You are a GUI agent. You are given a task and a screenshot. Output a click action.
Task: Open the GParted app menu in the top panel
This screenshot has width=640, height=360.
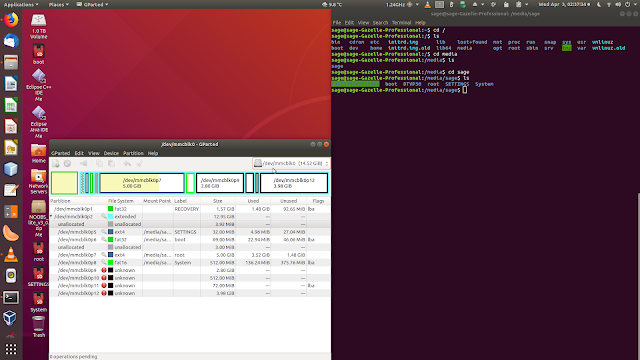93,4
